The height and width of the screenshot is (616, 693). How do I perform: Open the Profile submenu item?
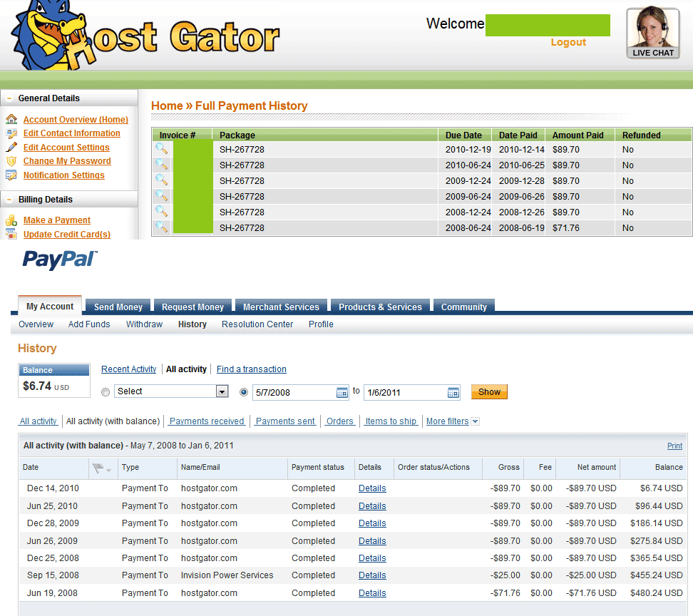point(321,324)
